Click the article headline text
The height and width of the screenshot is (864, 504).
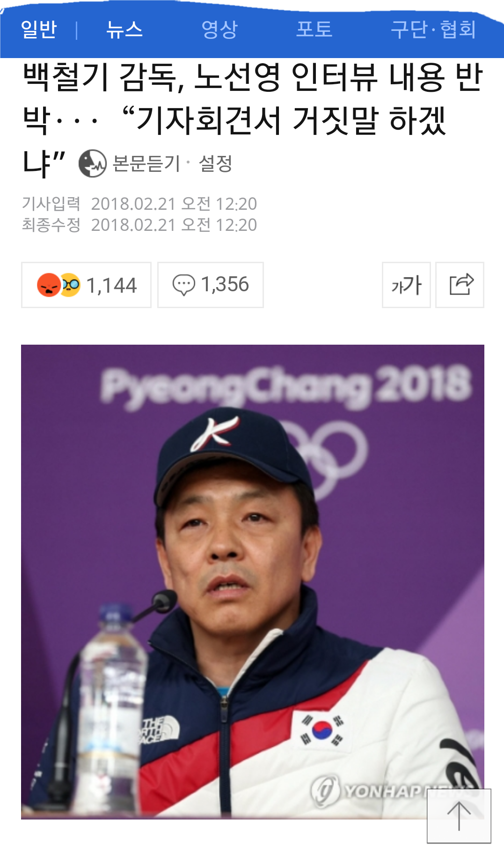(253, 119)
